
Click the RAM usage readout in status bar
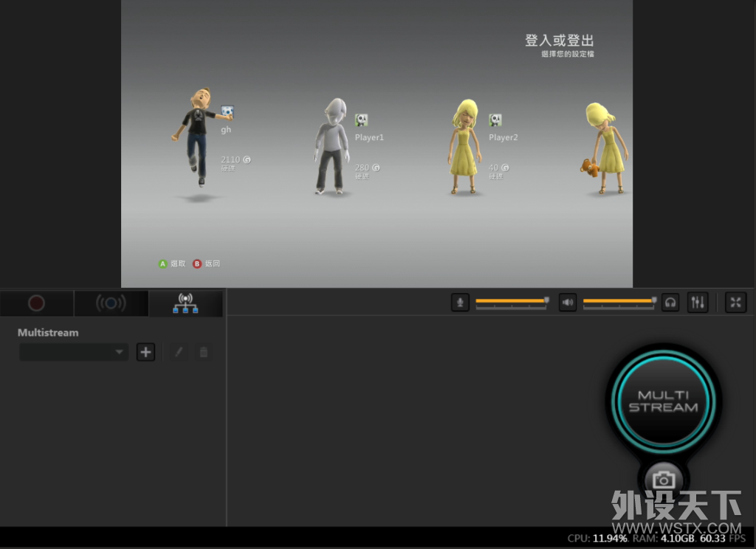(x=664, y=539)
